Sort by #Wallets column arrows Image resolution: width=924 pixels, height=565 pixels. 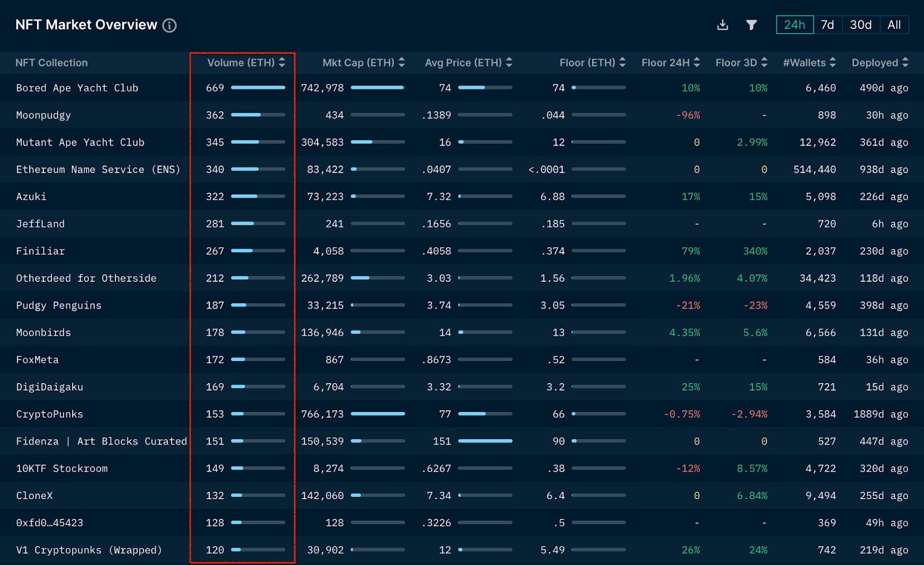(x=832, y=62)
